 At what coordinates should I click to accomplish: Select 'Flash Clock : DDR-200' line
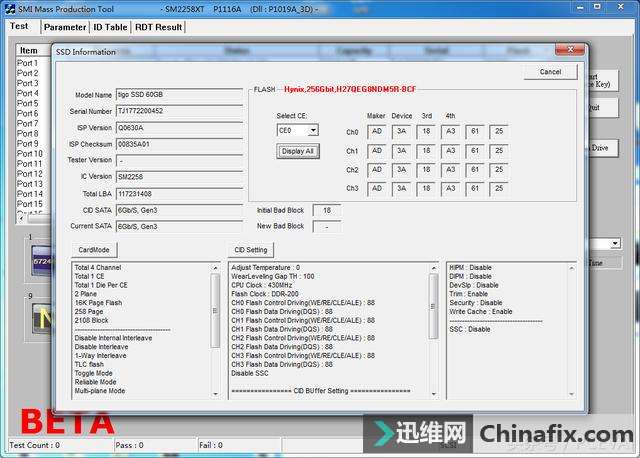264,294
